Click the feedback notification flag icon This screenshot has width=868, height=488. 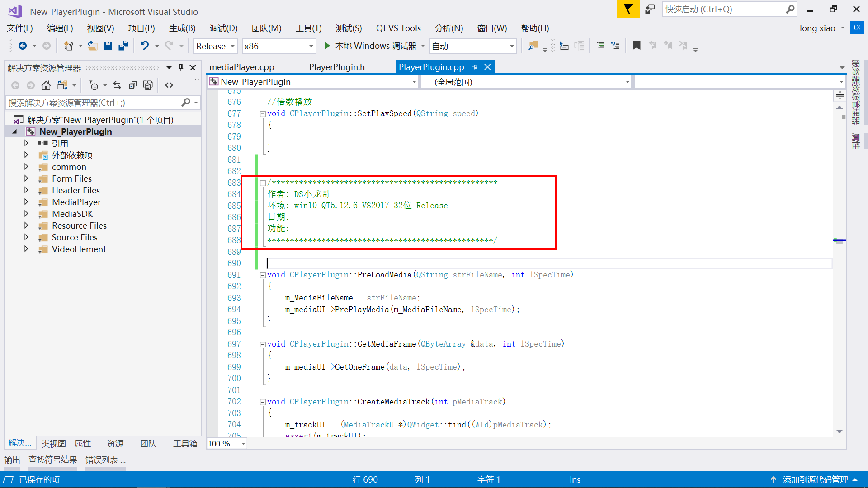point(628,9)
